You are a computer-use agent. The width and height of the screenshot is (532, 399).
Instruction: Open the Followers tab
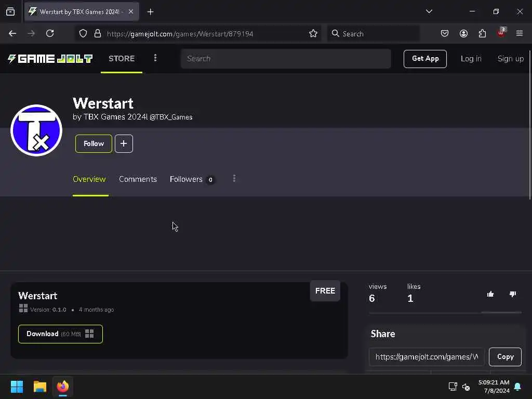click(192, 179)
